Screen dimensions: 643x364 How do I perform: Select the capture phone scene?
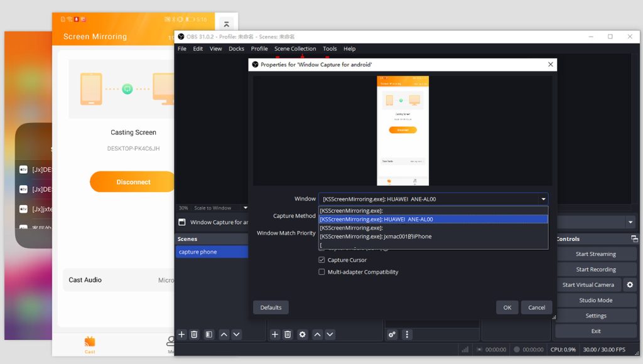(212, 252)
